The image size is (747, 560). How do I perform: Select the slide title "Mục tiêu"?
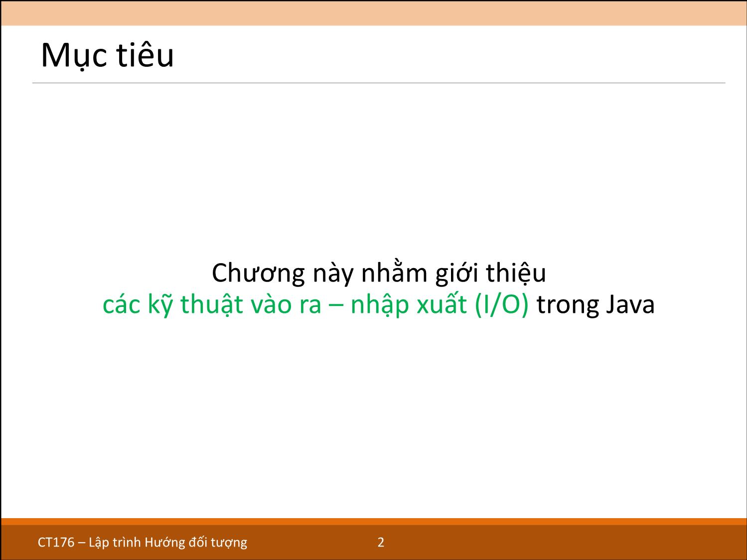pyautogui.click(x=108, y=55)
